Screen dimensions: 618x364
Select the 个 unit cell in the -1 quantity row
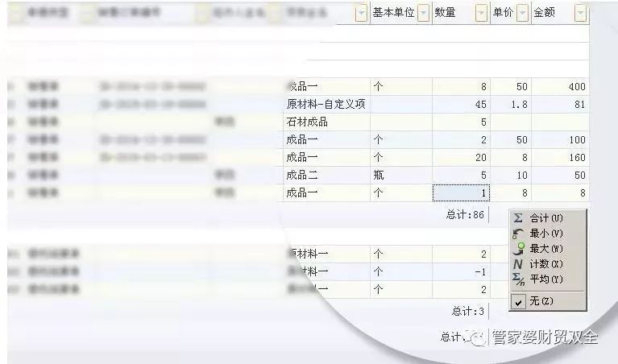pos(401,272)
